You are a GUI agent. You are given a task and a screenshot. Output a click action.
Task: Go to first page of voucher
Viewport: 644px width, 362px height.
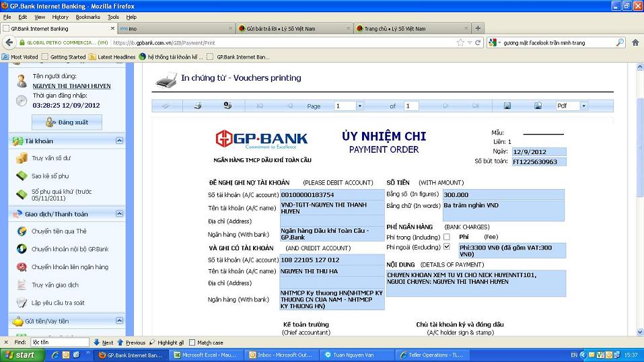260,106
